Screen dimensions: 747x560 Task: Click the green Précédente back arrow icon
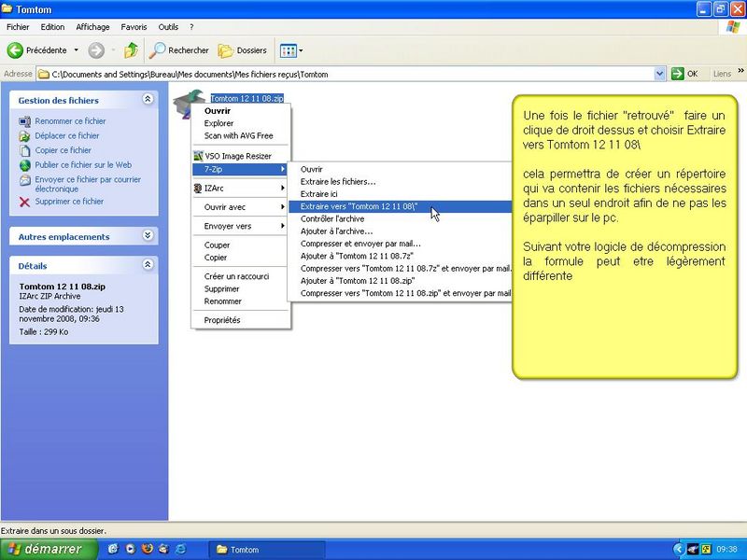pos(15,50)
